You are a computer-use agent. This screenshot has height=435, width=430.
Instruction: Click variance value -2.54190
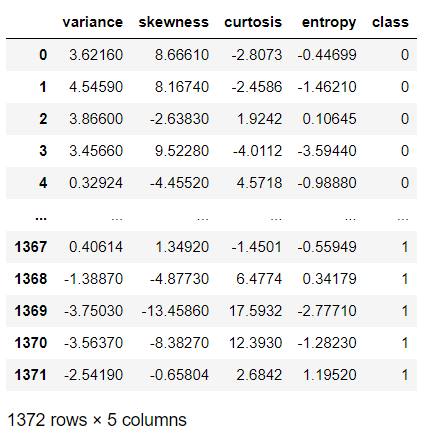click(x=93, y=375)
